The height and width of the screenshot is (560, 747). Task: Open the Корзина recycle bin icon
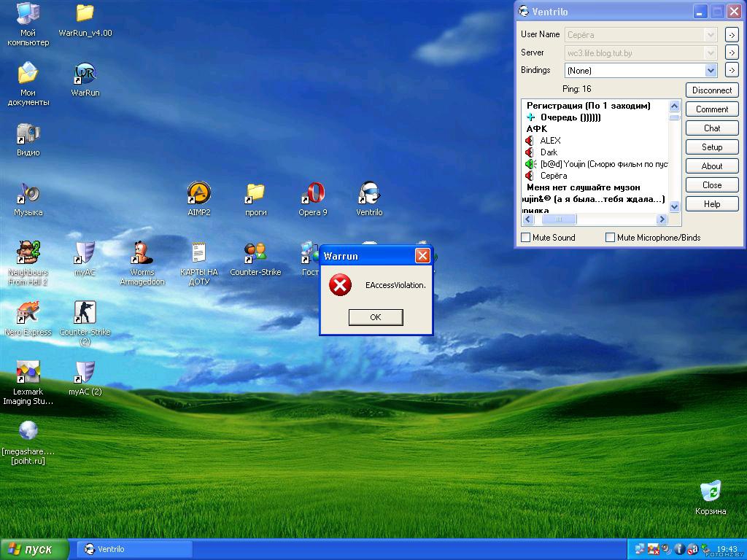[711, 491]
